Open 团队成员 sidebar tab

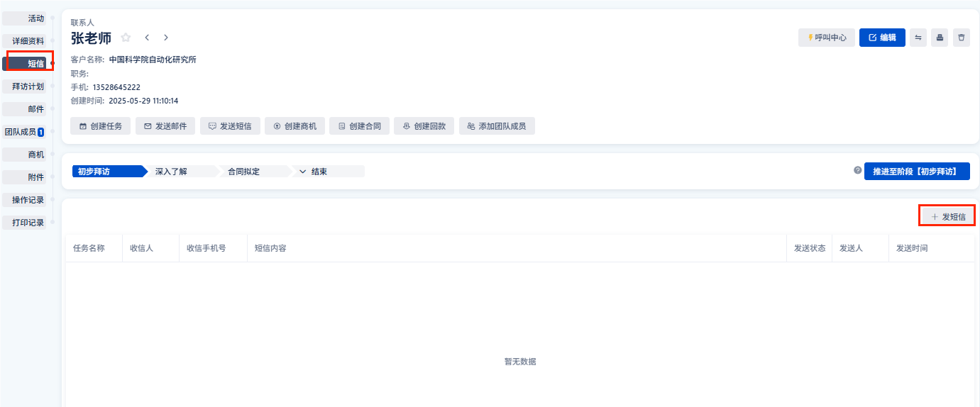pyautogui.click(x=24, y=132)
